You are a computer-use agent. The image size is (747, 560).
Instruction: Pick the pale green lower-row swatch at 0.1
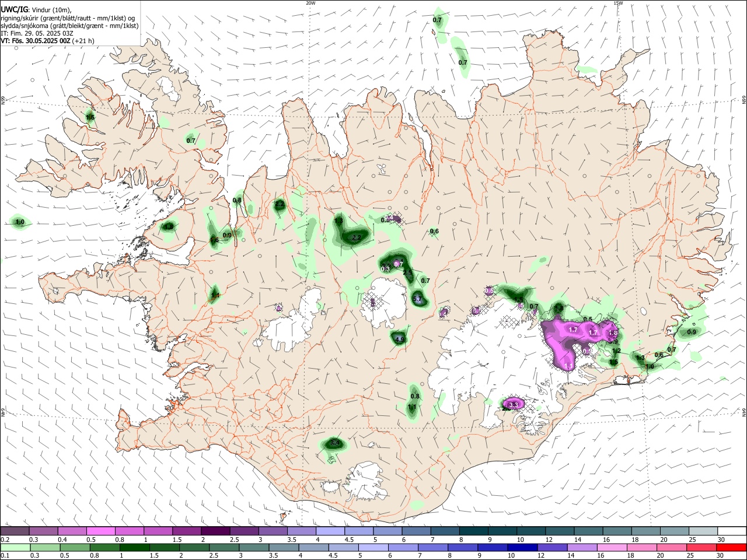[15, 547]
